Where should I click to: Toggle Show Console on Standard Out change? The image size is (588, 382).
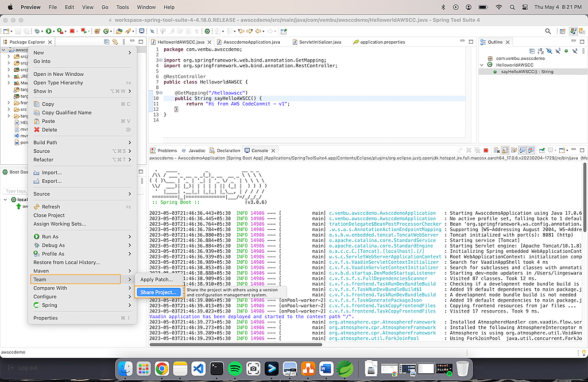(x=523, y=151)
